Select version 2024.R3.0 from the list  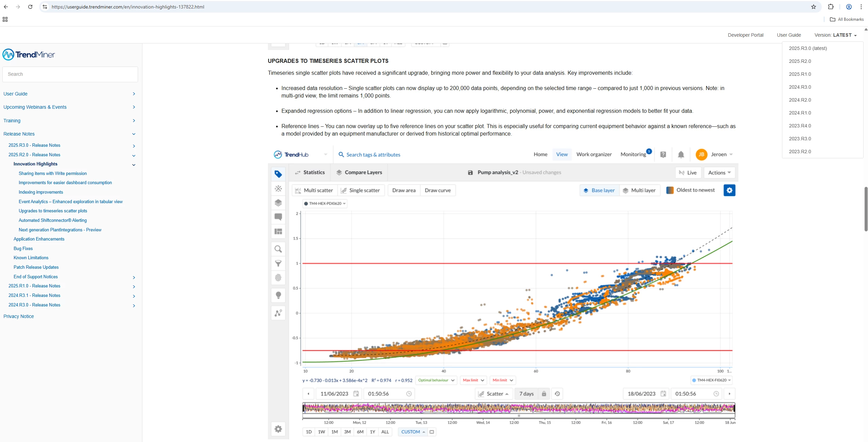(800, 87)
